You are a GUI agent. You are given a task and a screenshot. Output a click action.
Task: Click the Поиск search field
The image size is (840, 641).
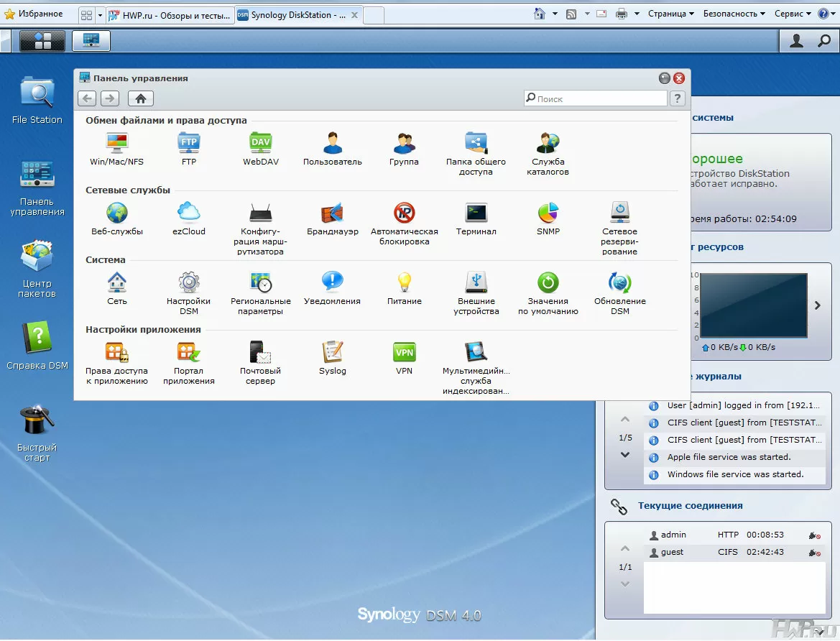[596, 98]
